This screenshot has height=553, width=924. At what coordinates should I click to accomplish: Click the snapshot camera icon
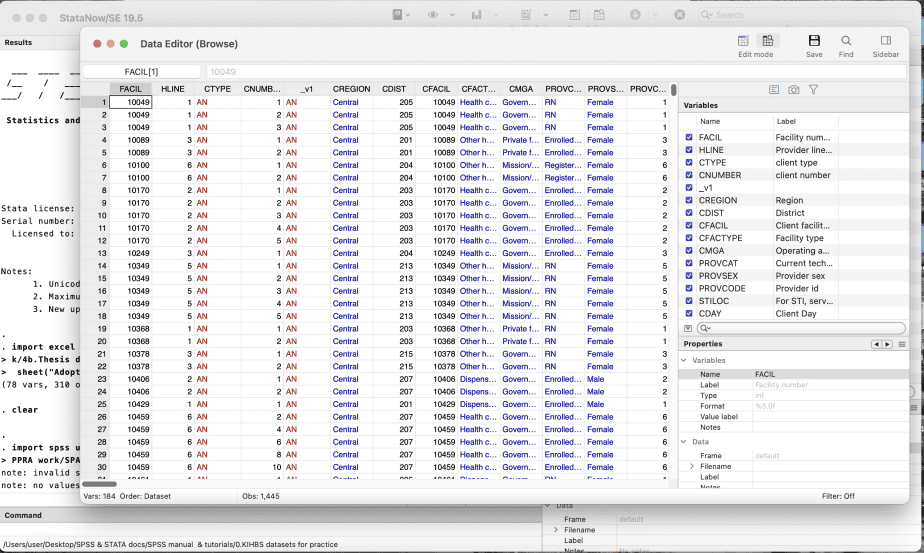(793, 90)
